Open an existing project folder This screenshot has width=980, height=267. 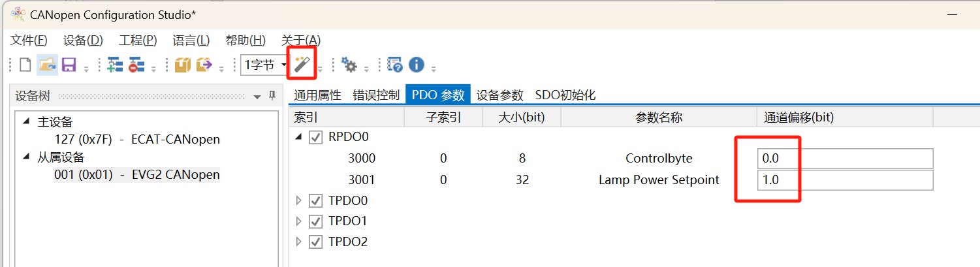46,65
